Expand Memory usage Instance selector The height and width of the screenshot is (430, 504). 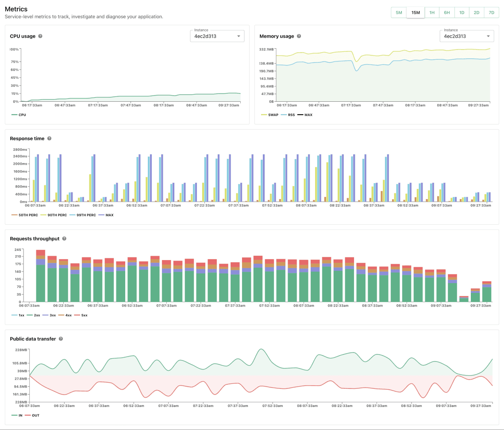pyautogui.click(x=466, y=36)
